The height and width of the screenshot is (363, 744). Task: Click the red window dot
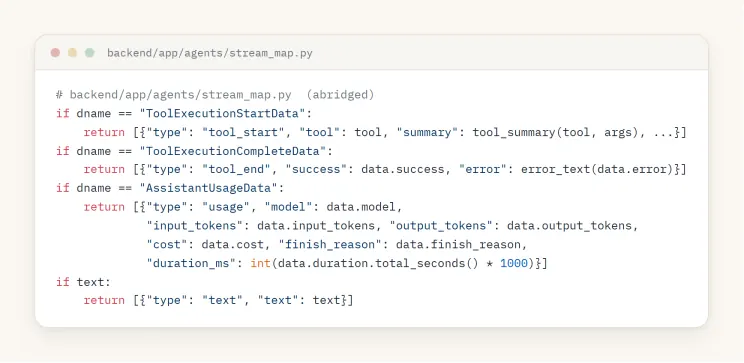pos(56,53)
